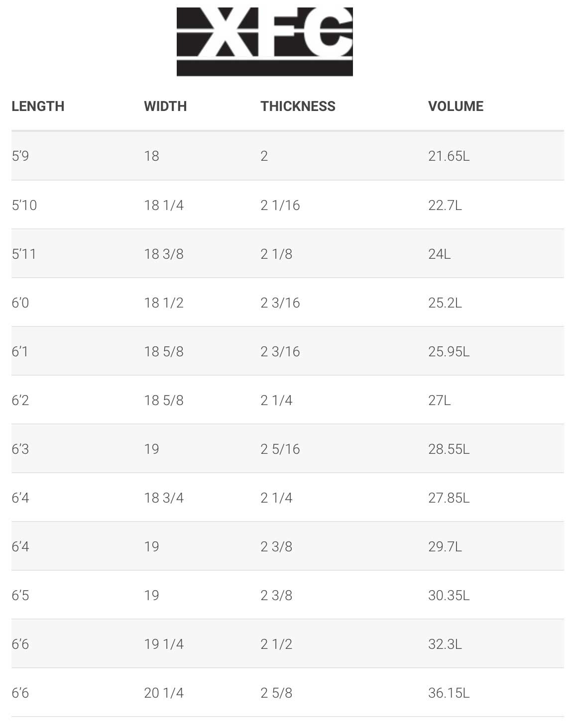574x728 pixels.
Task: Click the VOLUME column header
Action: pos(456,106)
